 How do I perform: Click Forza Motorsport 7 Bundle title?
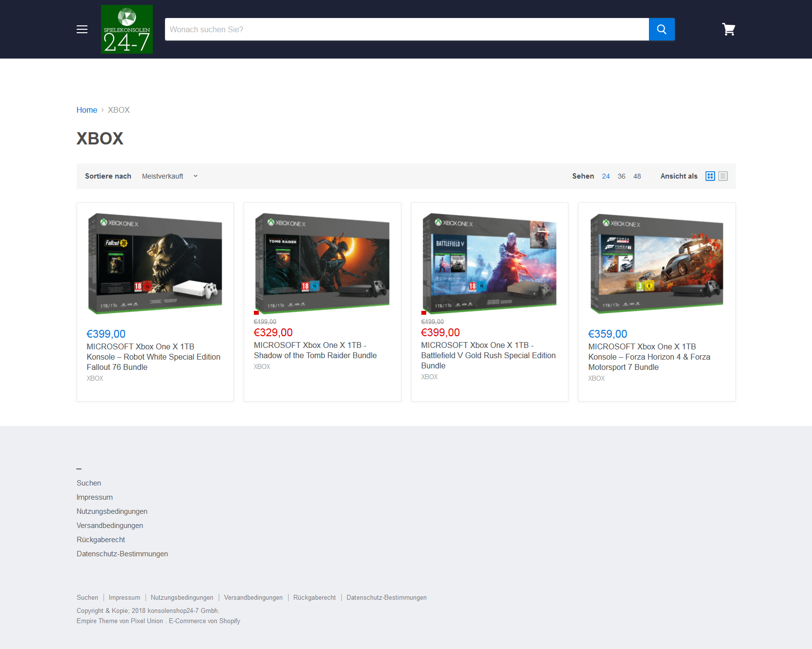click(x=649, y=357)
